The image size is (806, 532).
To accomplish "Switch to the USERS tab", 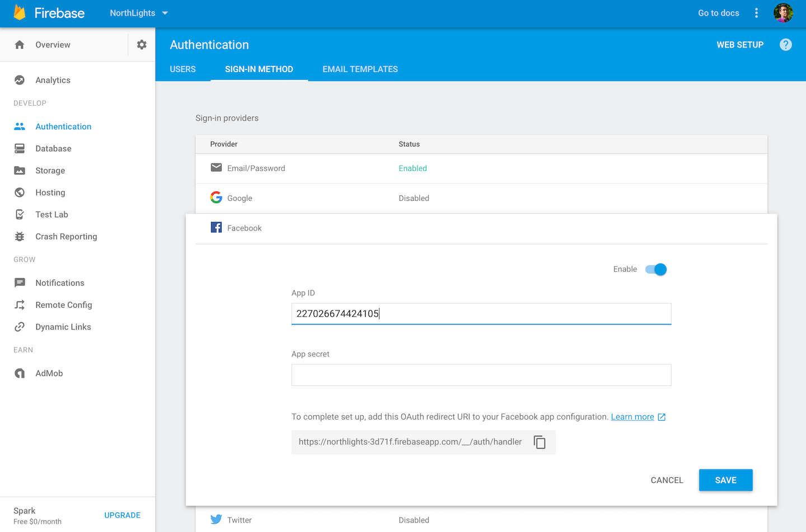I will [183, 69].
